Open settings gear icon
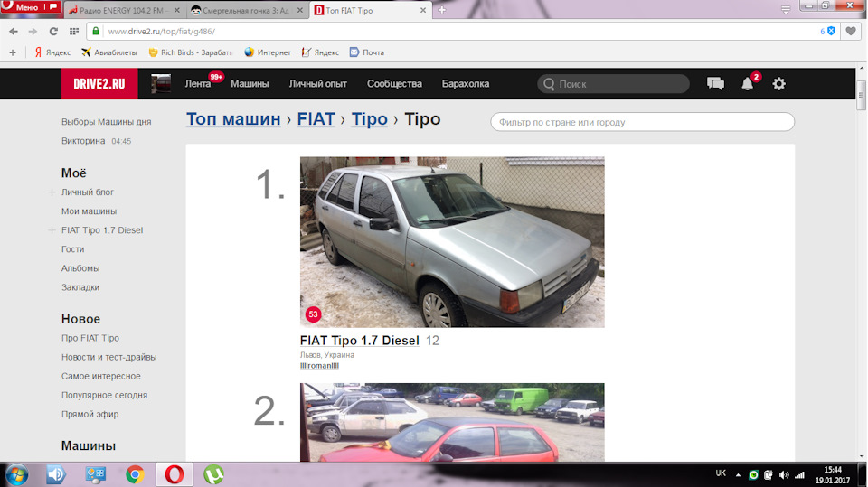Image resolution: width=868 pixels, height=487 pixels. point(778,84)
